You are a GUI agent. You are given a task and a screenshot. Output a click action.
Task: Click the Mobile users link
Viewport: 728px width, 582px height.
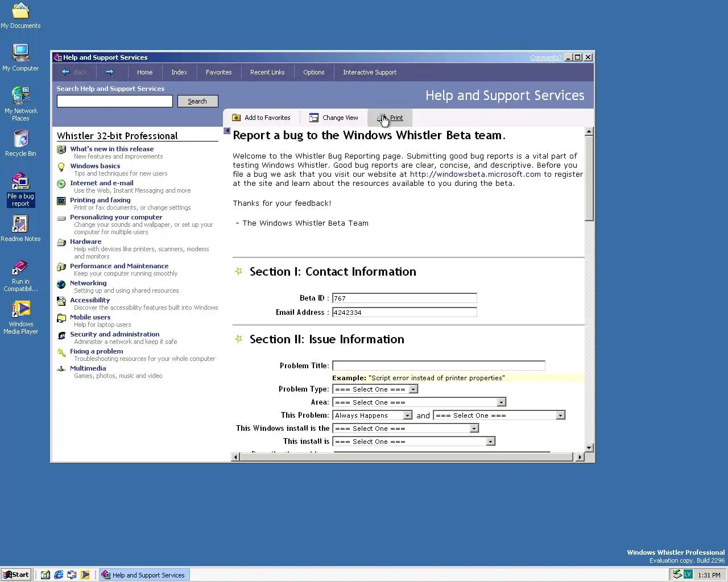coord(90,317)
